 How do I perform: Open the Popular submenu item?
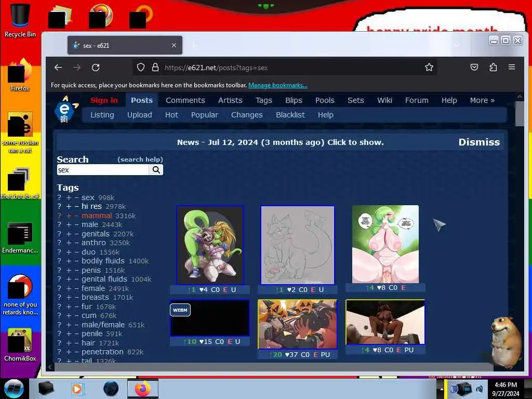(204, 115)
